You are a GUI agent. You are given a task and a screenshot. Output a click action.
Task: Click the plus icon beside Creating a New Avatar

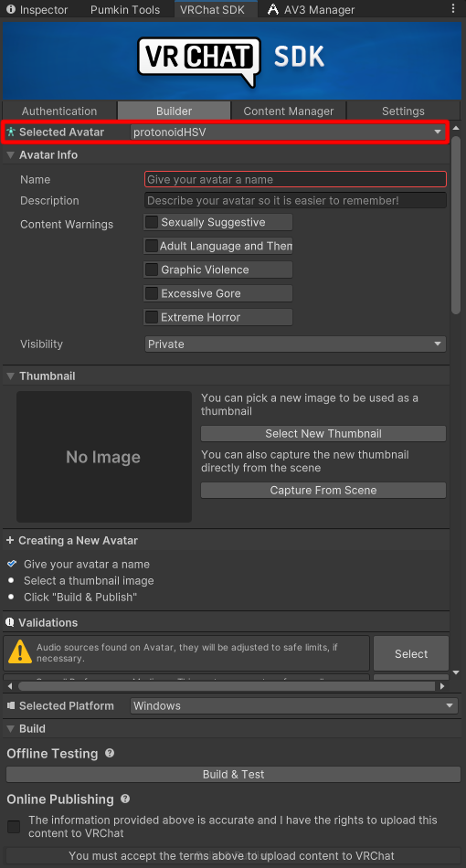pyautogui.click(x=10, y=540)
